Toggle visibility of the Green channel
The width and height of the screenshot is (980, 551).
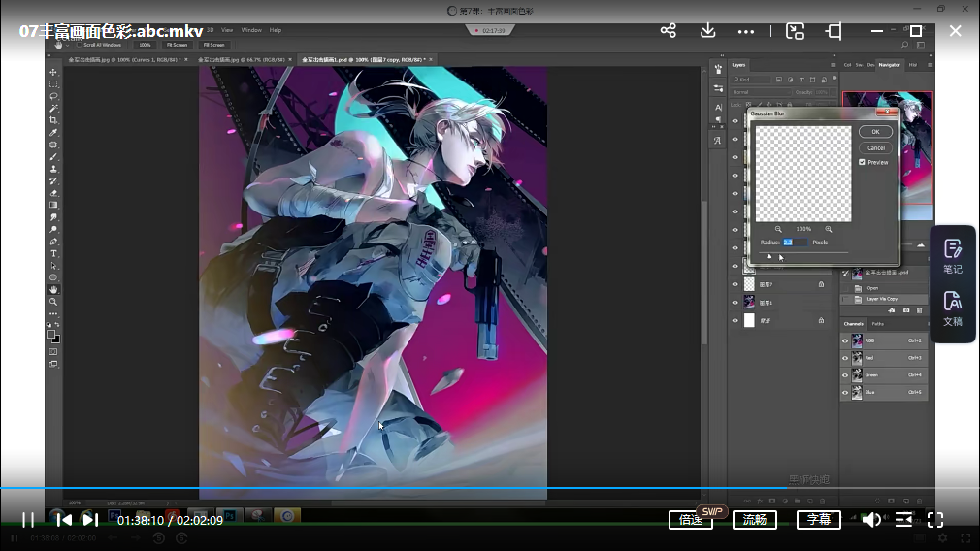coord(845,375)
